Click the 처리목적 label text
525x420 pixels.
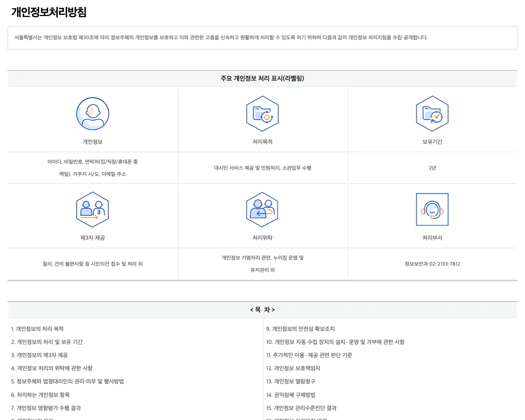coord(262,142)
